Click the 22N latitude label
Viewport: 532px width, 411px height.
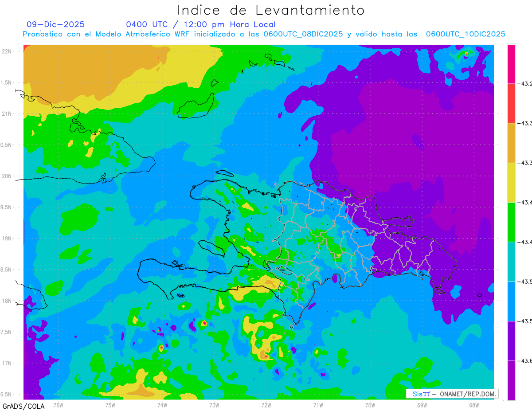click(x=8, y=51)
